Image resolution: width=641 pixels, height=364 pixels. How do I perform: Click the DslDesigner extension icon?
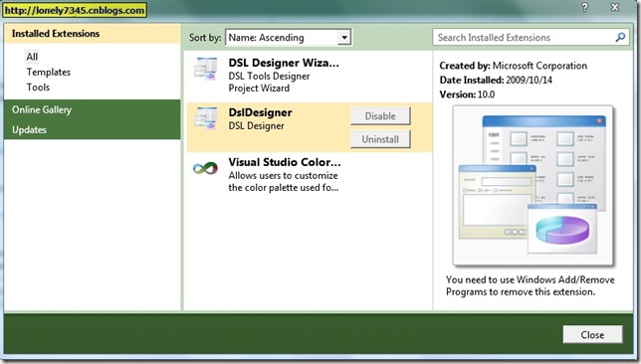coord(205,118)
